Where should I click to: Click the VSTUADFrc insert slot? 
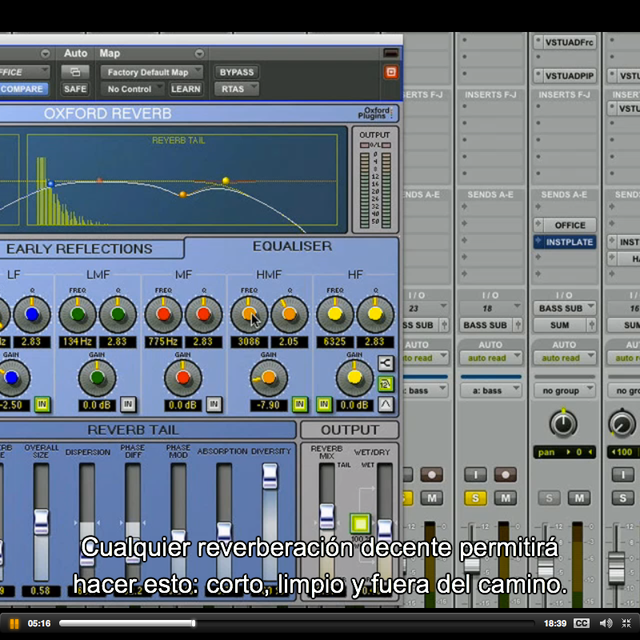tap(565, 42)
